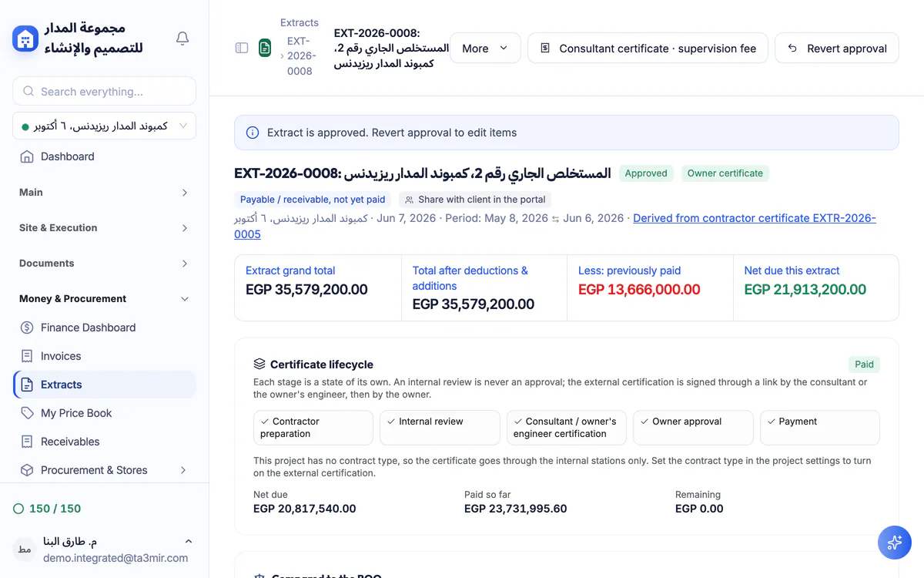Click the Paid badge in lifecycle card
The image size is (924, 578).
[x=864, y=365]
